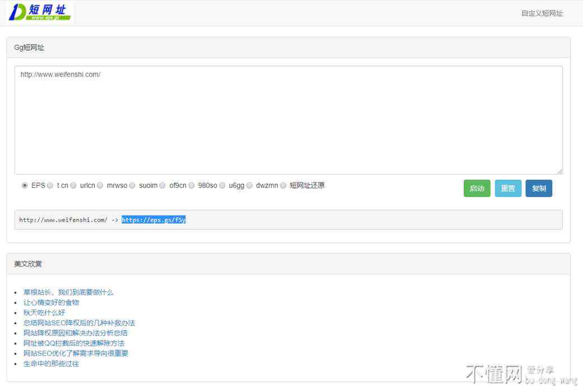Pick the mrwso radio option
583x392 pixels.
100,185
